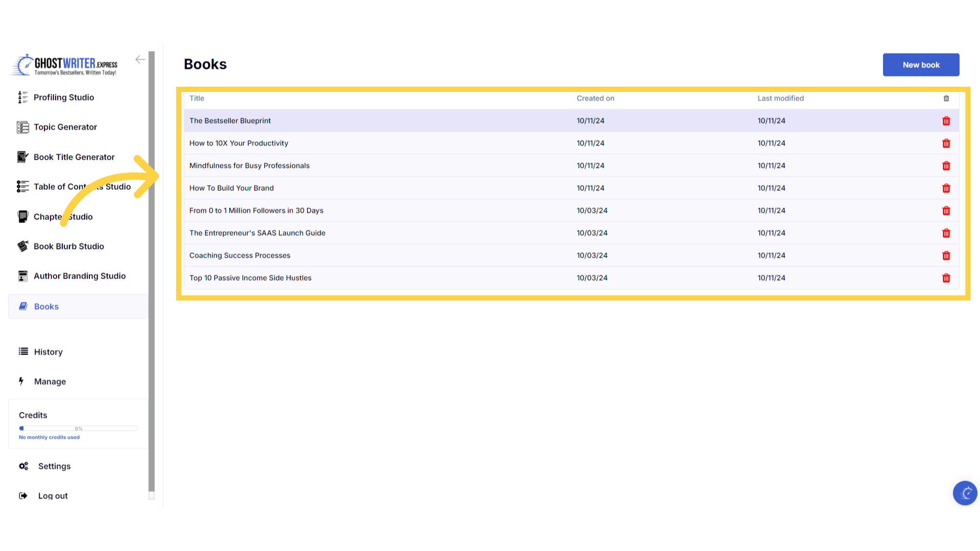Select the History menu entry
Image resolution: width=980 pixels, height=551 pixels.
coord(48,352)
